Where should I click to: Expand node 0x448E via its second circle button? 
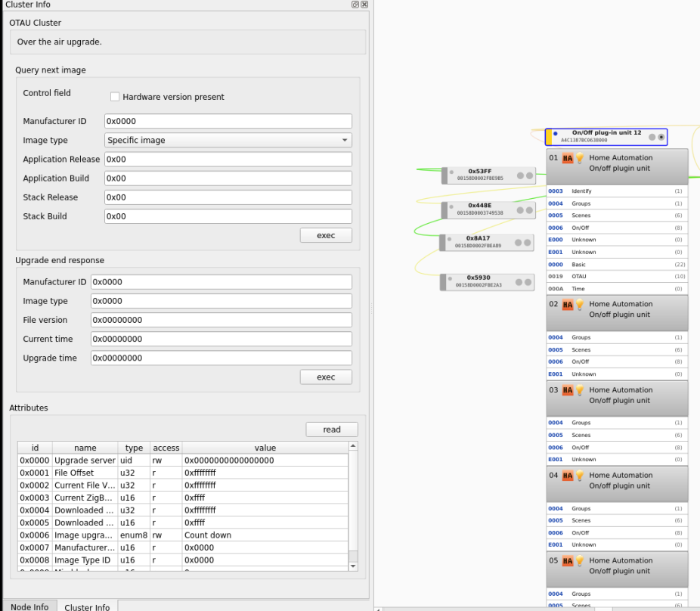(x=529, y=210)
